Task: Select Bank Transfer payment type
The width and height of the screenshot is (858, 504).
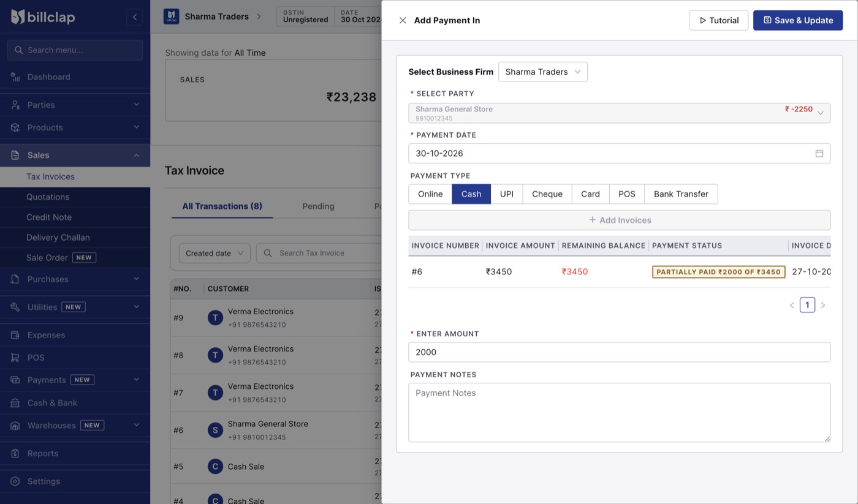Action: (681, 194)
